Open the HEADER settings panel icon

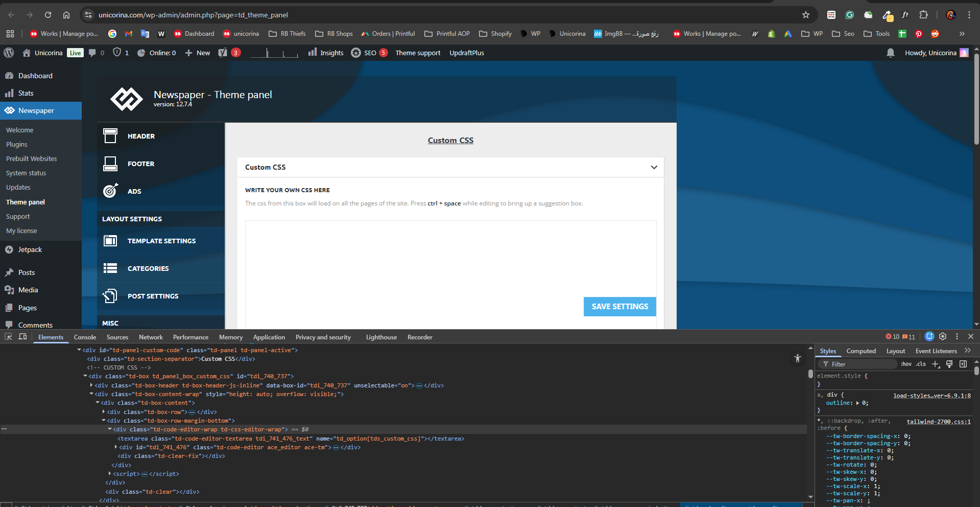[110, 136]
